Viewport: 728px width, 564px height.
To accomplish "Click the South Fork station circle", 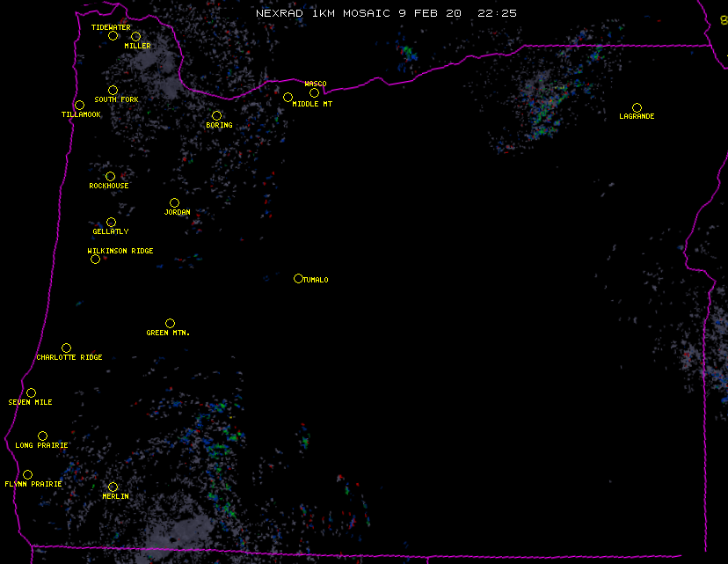I will [x=113, y=90].
